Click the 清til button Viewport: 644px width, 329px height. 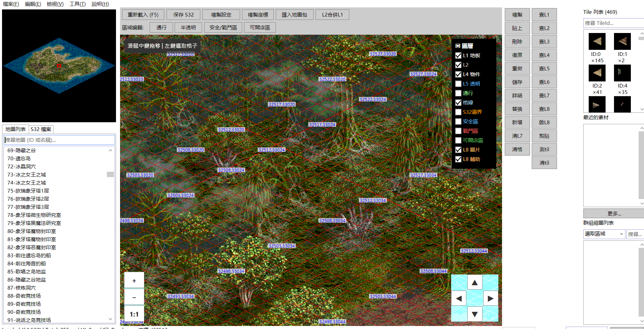tap(544, 163)
